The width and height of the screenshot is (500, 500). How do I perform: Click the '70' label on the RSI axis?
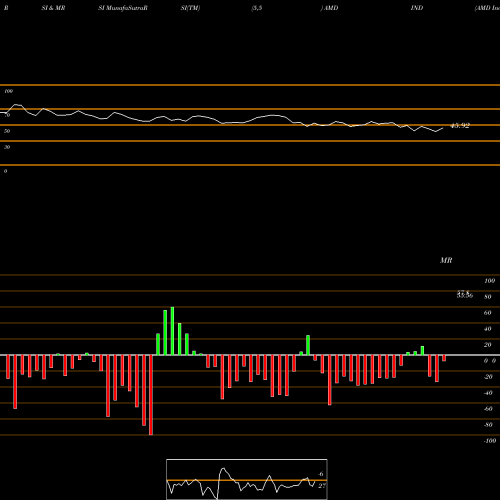pyautogui.click(x=7, y=115)
